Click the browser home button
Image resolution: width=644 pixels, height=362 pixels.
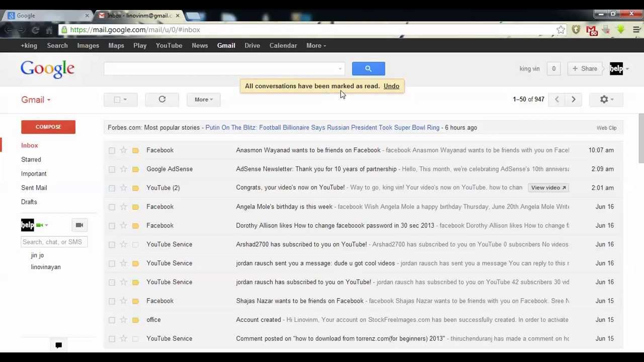tap(49, 30)
